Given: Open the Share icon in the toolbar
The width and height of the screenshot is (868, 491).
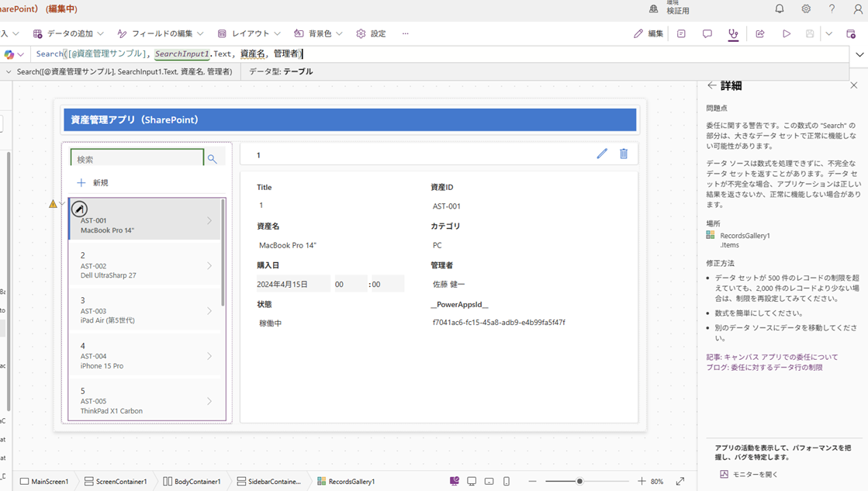Looking at the screenshot, I should click(759, 34).
